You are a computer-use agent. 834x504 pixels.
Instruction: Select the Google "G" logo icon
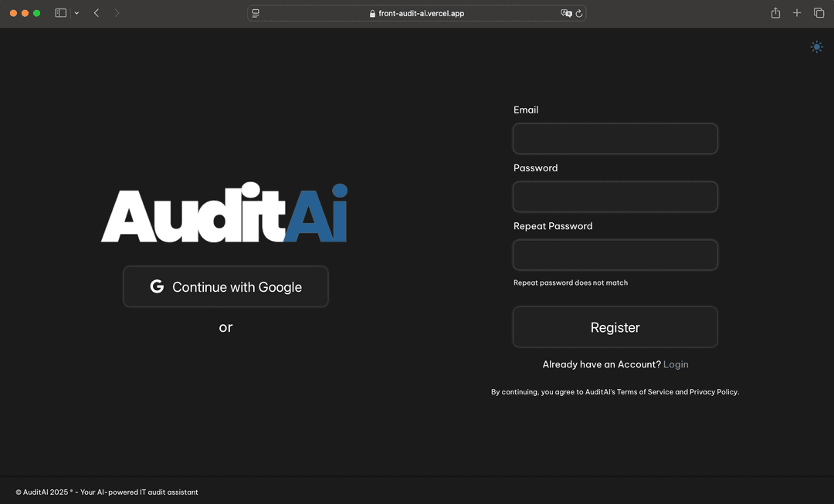pyautogui.click(x=157, y=286)
